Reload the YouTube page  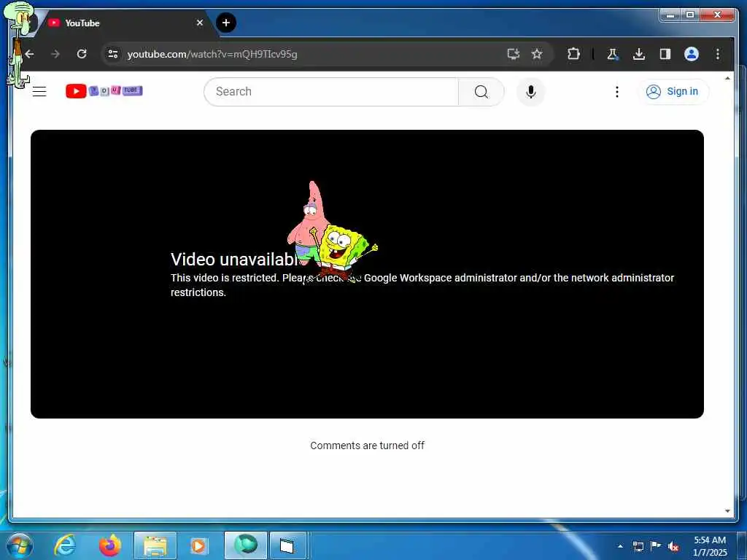click(x=82, y=54)
